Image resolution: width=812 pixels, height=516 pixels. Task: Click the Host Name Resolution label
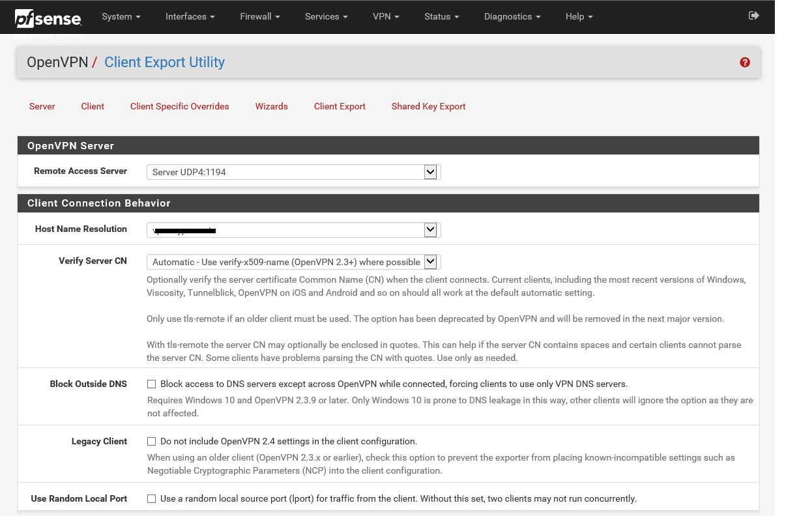81,229
